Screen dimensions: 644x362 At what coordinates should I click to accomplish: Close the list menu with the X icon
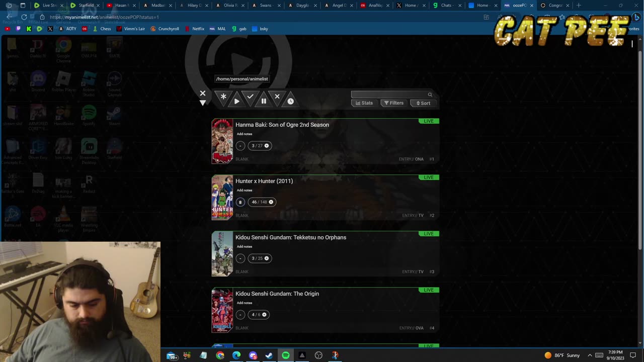coord(203,93)
